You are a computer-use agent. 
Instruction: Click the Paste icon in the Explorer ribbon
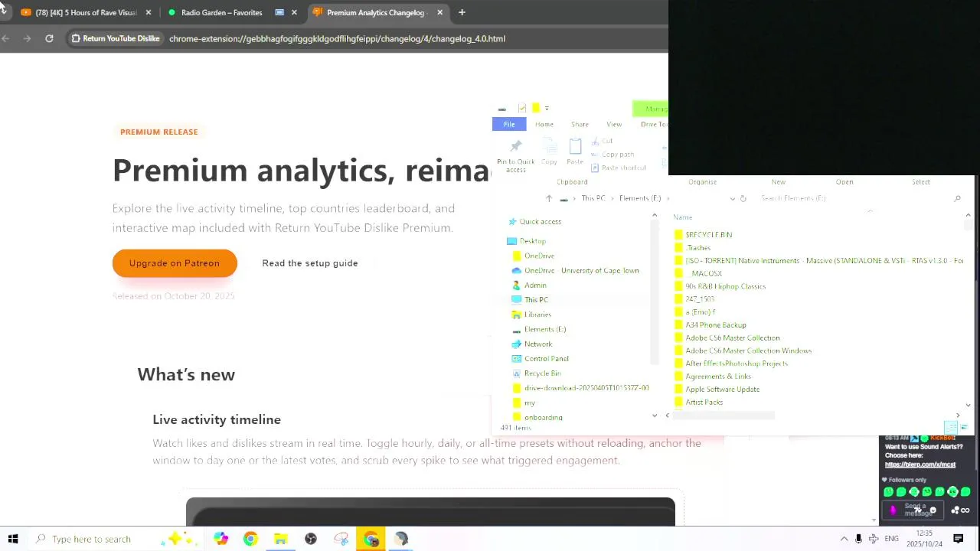point(575,152)
